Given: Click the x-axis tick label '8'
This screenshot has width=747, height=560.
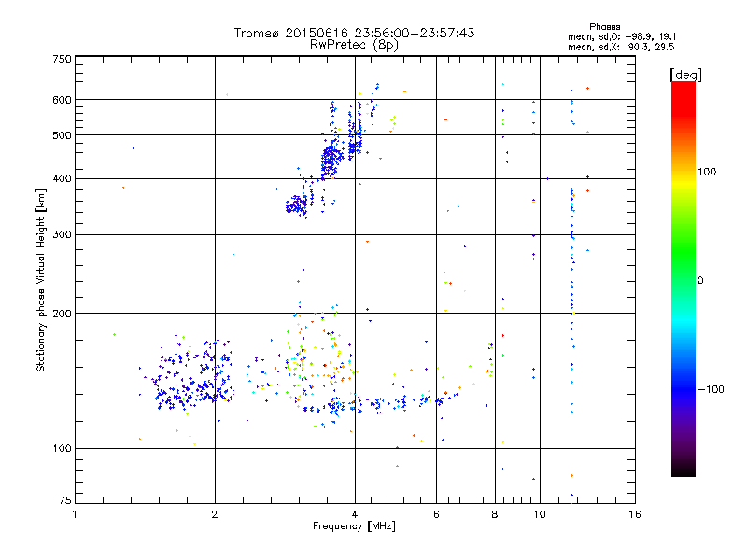Looking at the screenshot, I should point(495,514).
